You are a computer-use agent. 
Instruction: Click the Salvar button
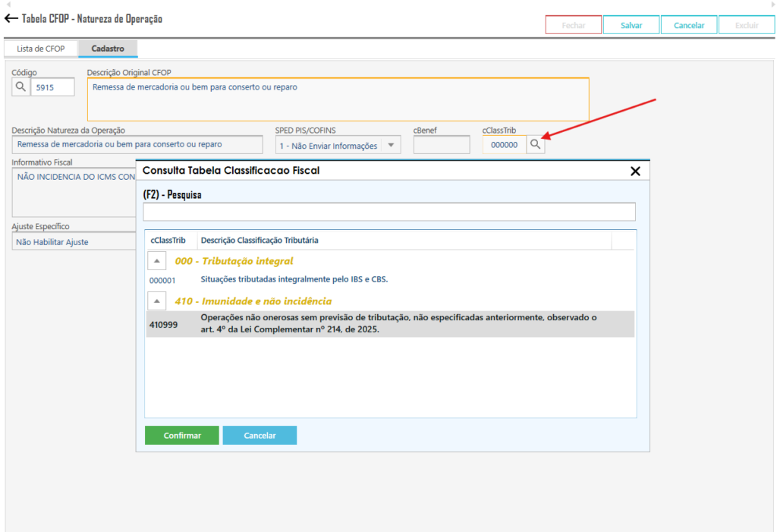[x=631, y=25]
